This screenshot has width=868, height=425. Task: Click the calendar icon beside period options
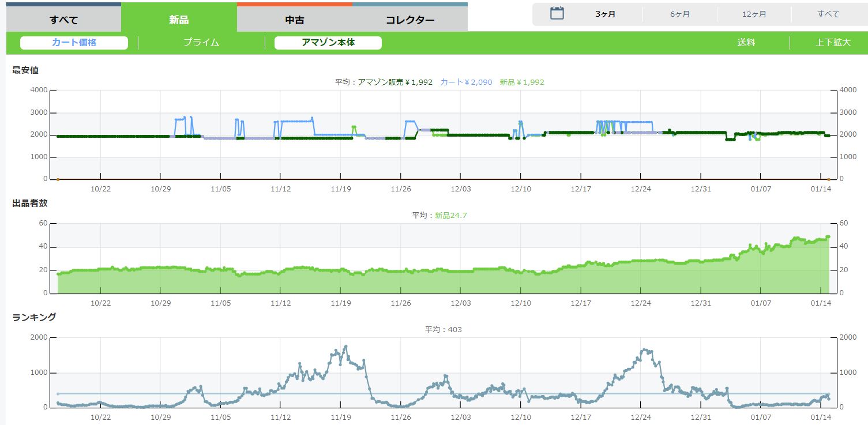click(x=557, y=14)
